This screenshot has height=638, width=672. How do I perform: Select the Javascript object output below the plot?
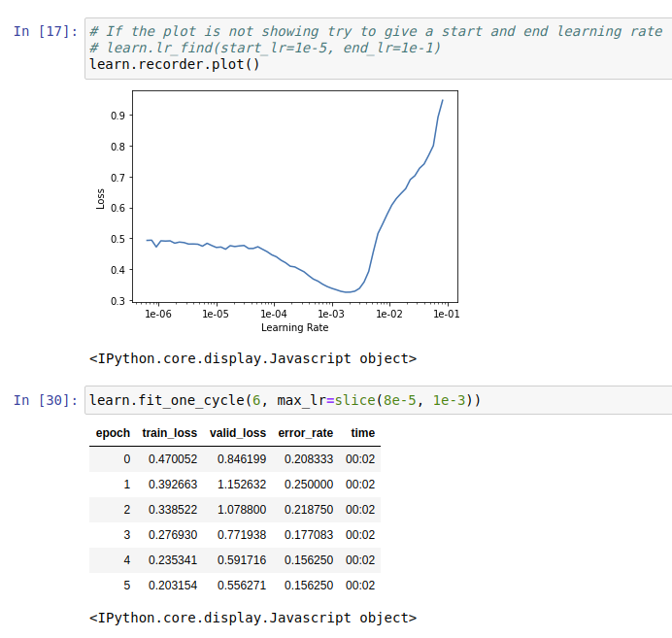[252, 358]
